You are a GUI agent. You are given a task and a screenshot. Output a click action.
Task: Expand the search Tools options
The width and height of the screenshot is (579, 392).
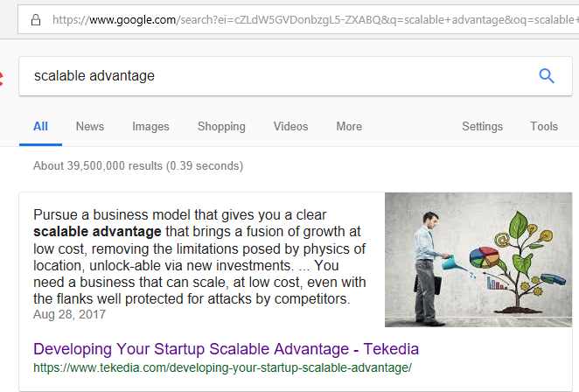click(x=544, y=127)
